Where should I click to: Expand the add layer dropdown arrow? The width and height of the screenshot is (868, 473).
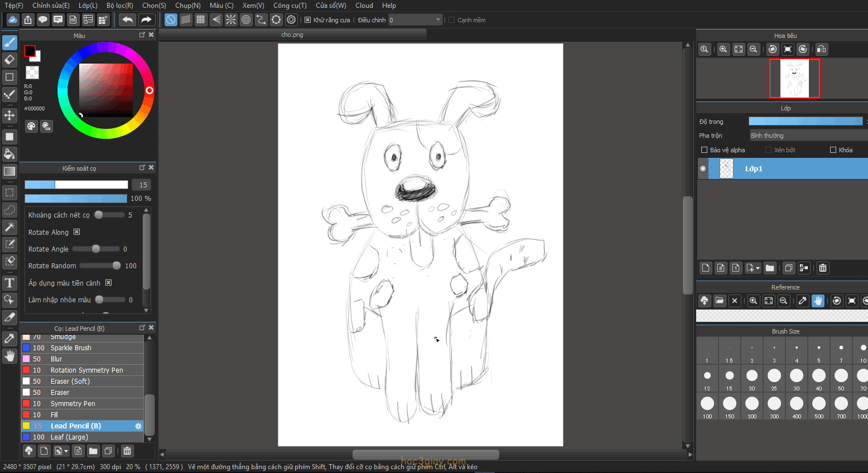(x=757, y=268)
